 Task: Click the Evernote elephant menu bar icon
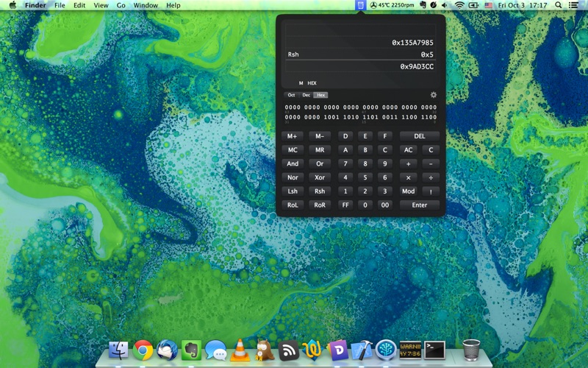423,5
